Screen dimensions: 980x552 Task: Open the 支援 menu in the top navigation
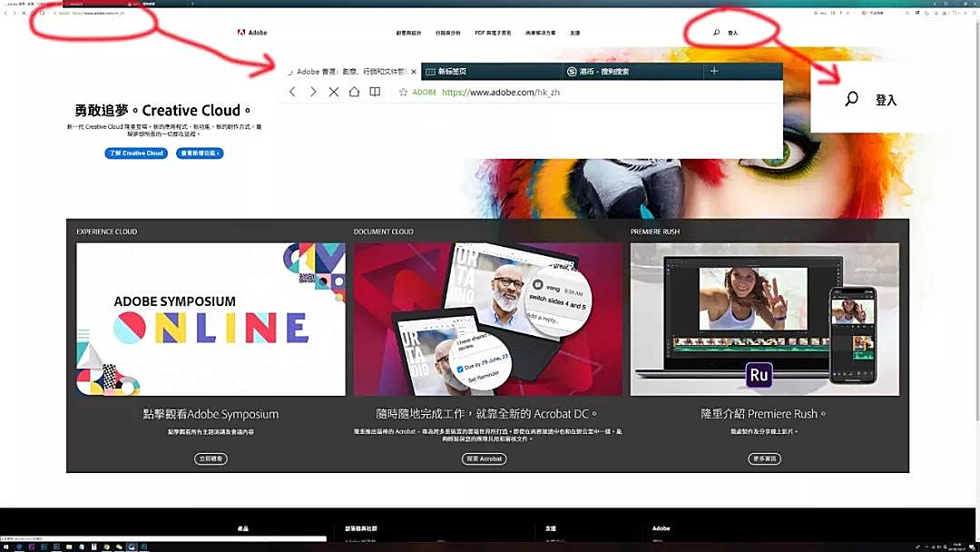(575, 33)
